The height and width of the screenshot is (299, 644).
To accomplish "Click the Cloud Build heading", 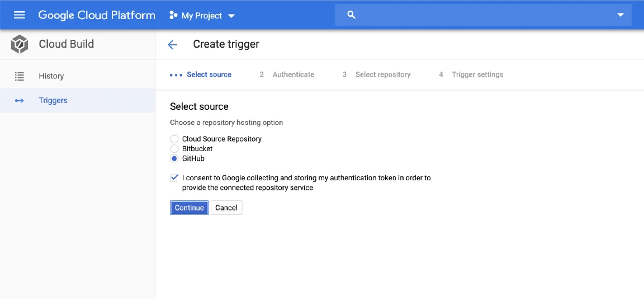I will click(x=66, y=44).
